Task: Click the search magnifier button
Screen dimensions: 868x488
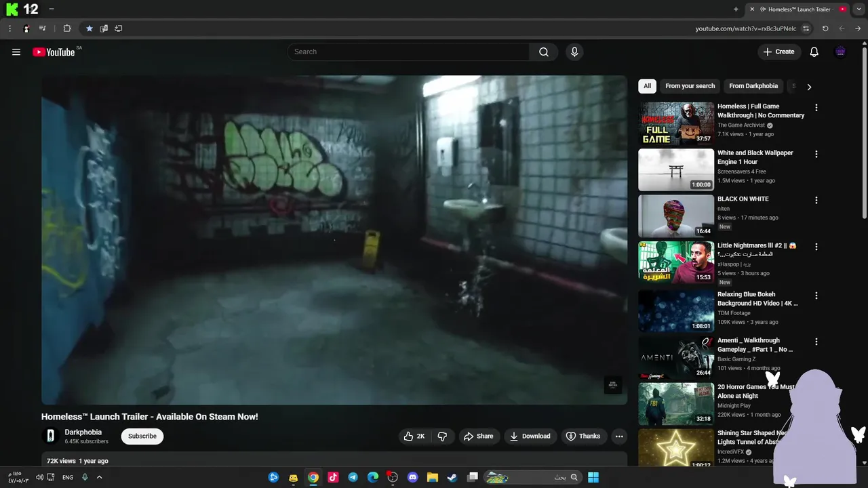Action: (544, 52)
